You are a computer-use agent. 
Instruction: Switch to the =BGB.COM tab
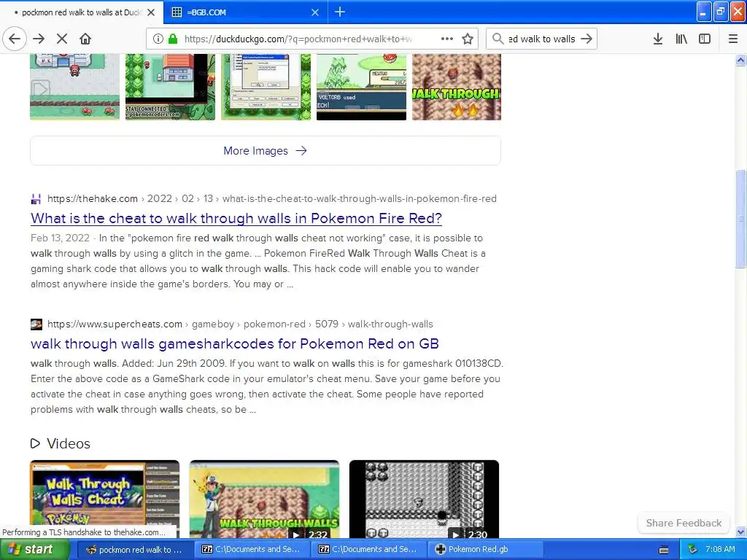pyautogui.click(x=245, y=12)
